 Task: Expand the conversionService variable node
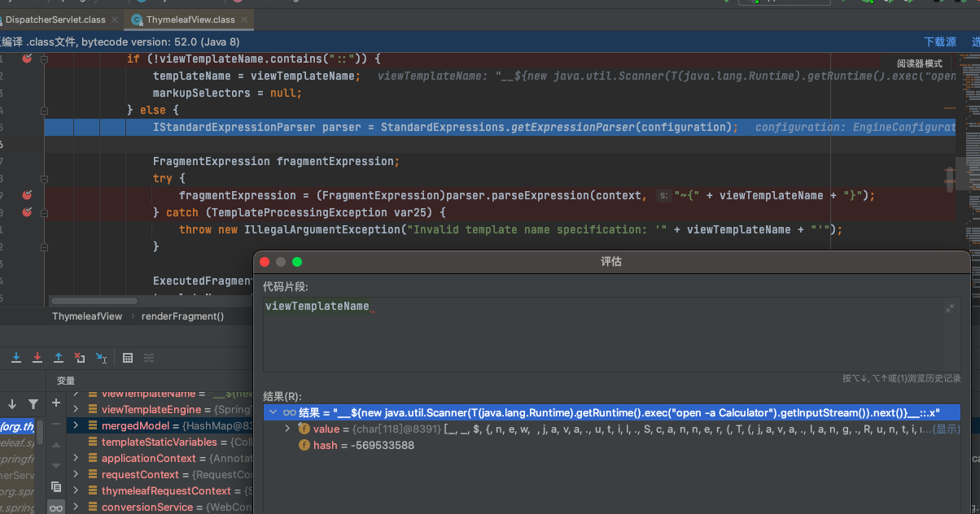(76, 507)
